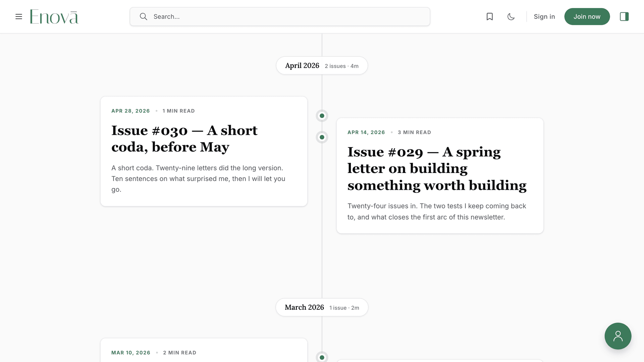Image resolution: width=644 pixels, height=362 pixels.
Task: Click the '3 MIN READ' label
Action: pyautogui.click(x=414, y=132)
